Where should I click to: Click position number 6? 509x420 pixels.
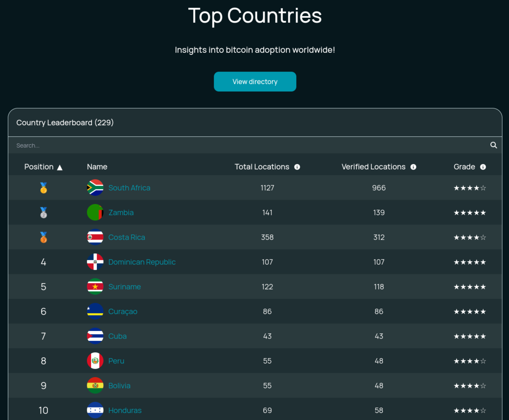[43, 311]
